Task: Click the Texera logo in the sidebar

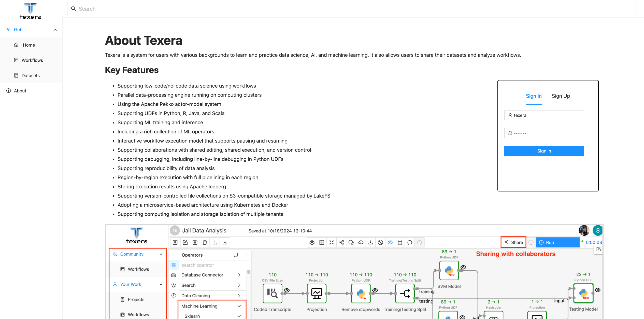Action: (x=31, y=11)
